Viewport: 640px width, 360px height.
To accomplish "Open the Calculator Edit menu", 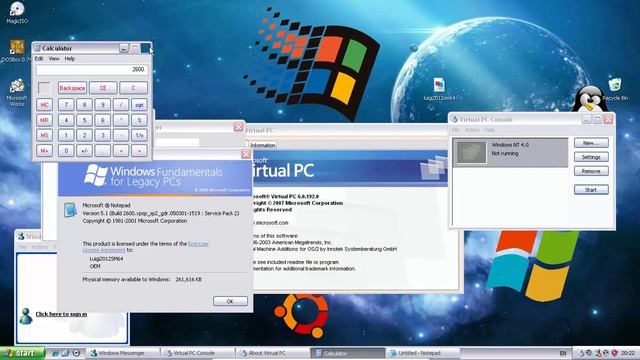I will [39, 59].
